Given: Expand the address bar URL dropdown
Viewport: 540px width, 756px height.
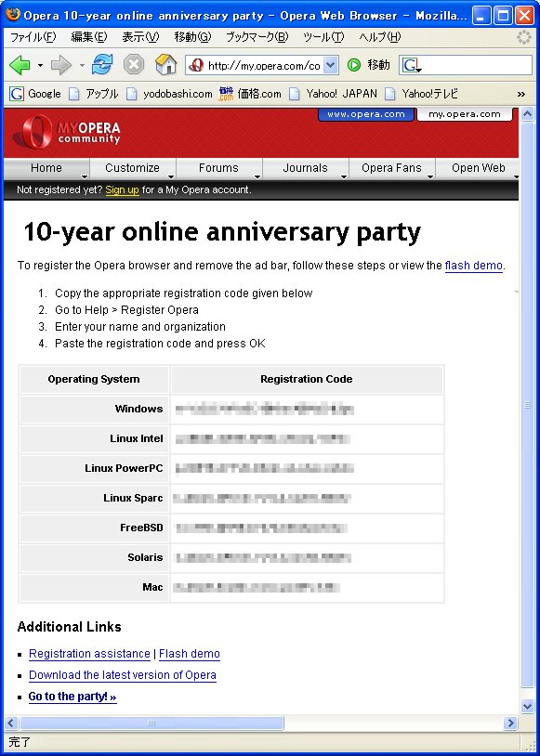Looking at the screenshot, I should click(330, 65).
